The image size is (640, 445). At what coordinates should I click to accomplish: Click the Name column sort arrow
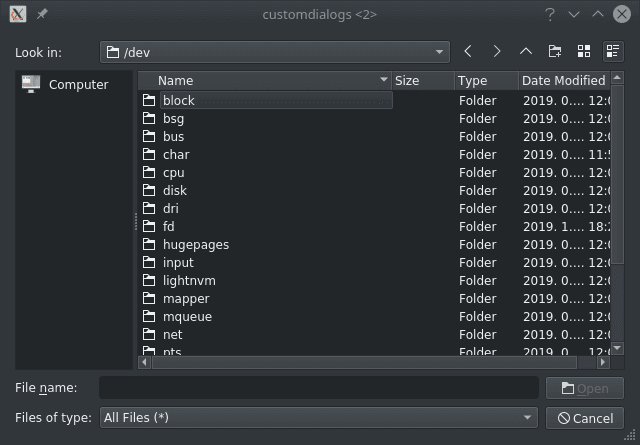point(384,80)
